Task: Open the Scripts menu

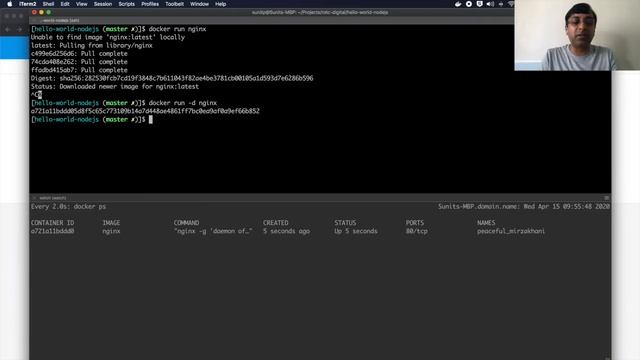Action: point(127,4)
